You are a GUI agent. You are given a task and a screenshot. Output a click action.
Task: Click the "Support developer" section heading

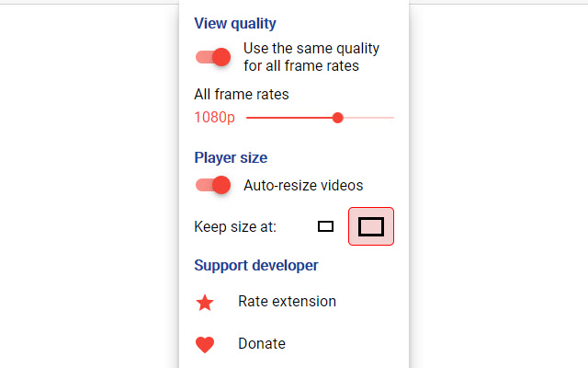(x=256, y=266)
